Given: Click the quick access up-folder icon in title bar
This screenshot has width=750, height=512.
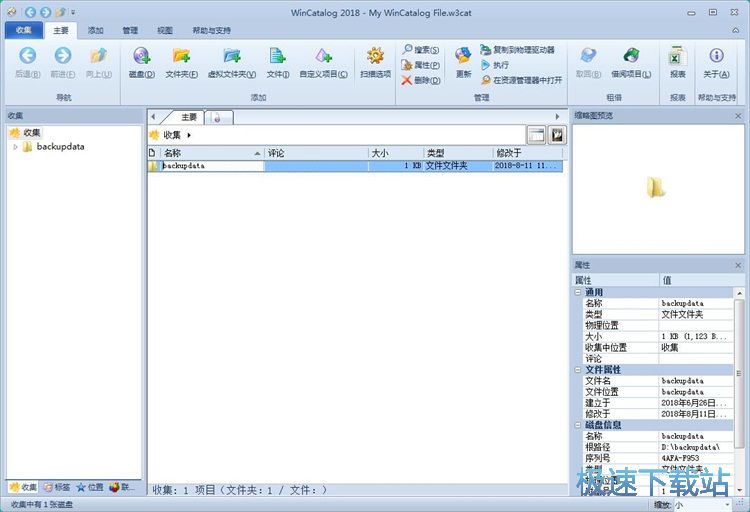Looking at the screenshot, I should [61, 12].
